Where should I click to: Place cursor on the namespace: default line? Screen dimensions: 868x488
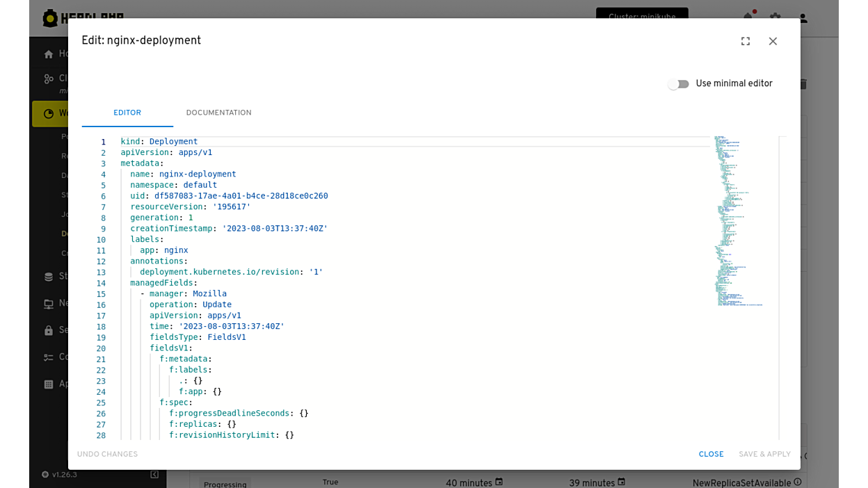click(x=174, y=185)
